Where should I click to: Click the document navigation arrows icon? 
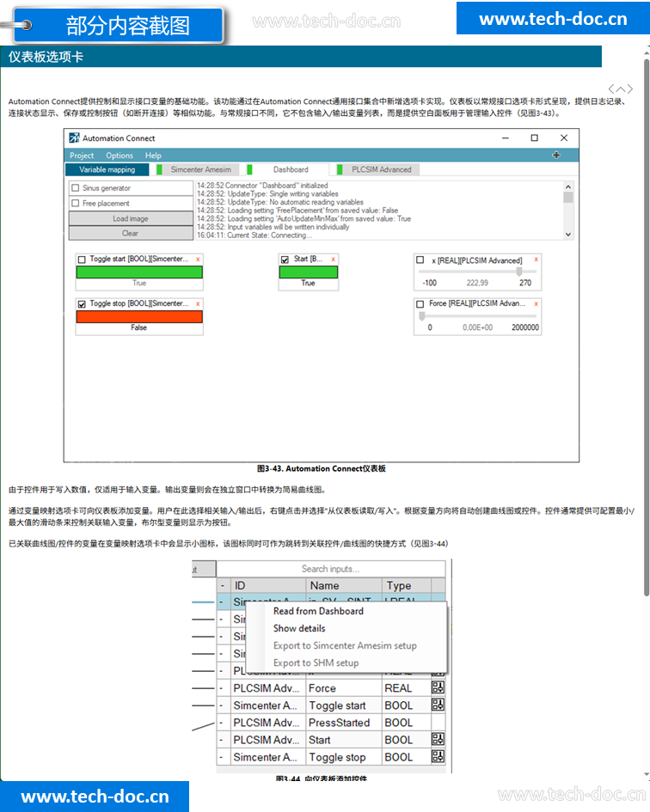(621, 89)
